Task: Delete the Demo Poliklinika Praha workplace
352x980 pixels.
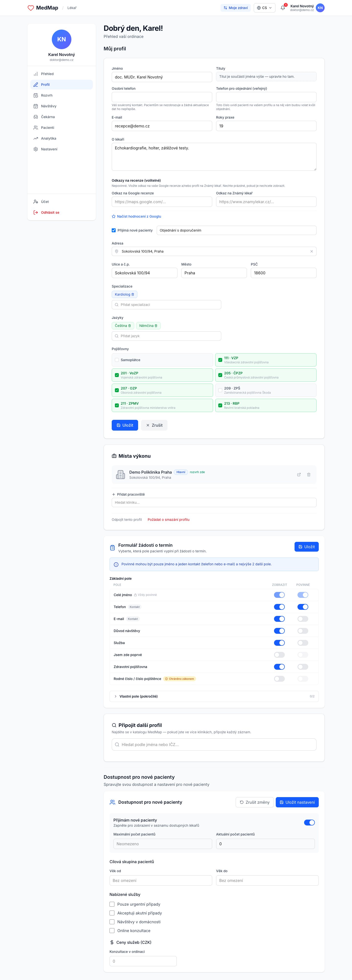Action: coord(309,475)
